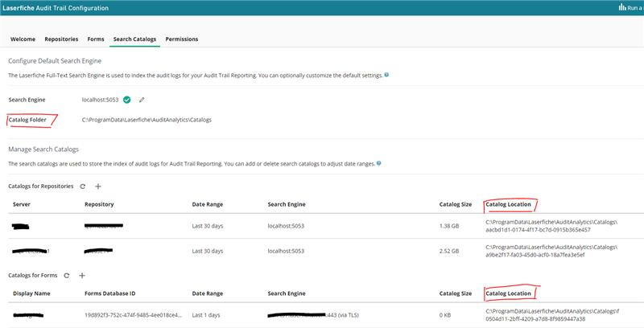Click the Run a report chart icon
This screenshot has height=328, width=644.
(622, 7)
